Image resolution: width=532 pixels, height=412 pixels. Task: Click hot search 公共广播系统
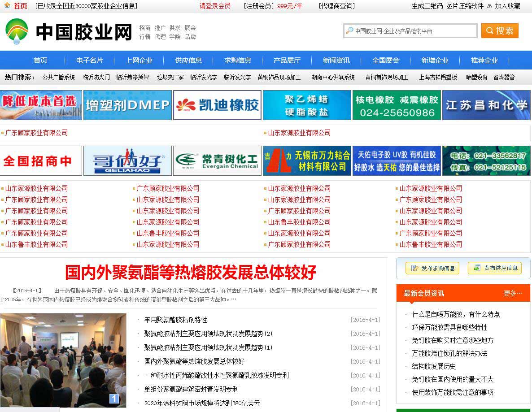click(x=58, y=77)
